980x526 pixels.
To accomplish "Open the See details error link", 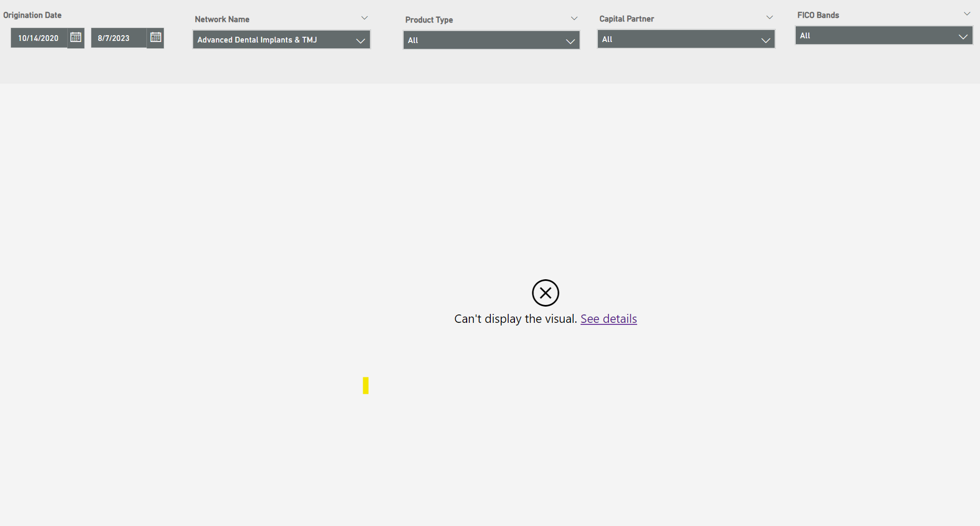I will pyautogui.click(x=608, y=319).
